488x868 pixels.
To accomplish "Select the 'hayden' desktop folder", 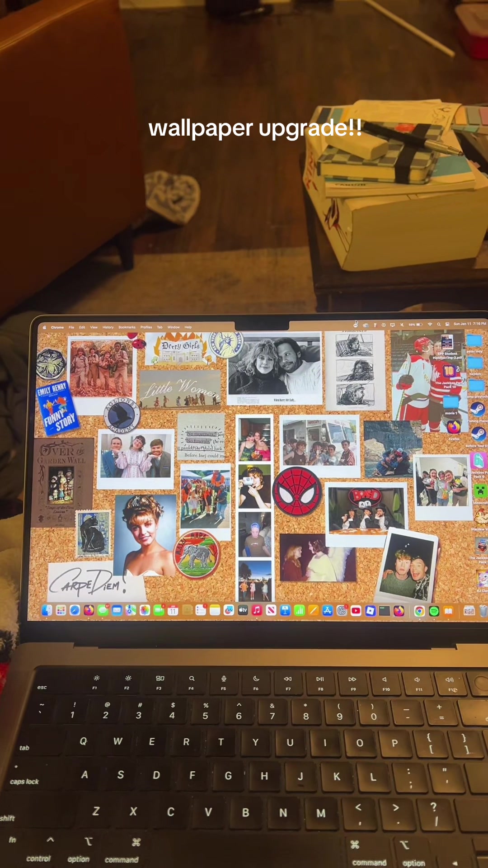I will [474, 366].
